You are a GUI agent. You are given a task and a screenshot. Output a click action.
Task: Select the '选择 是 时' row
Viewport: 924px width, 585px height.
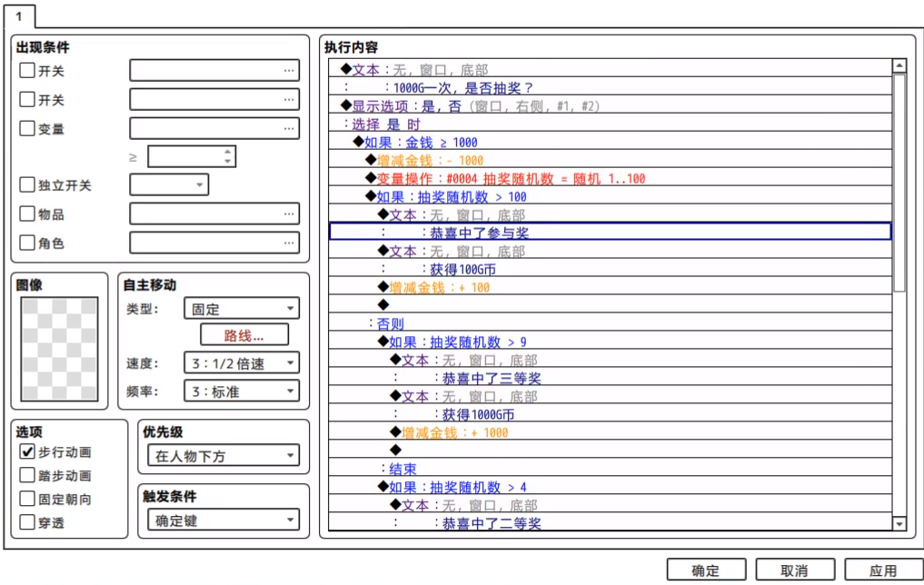(x=610, y=124)
